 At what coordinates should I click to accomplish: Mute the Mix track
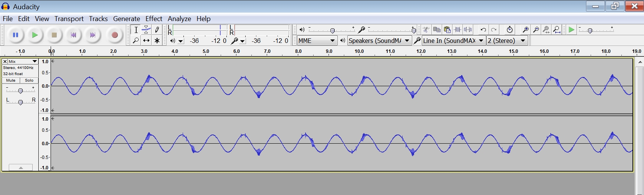pos(11,80)
